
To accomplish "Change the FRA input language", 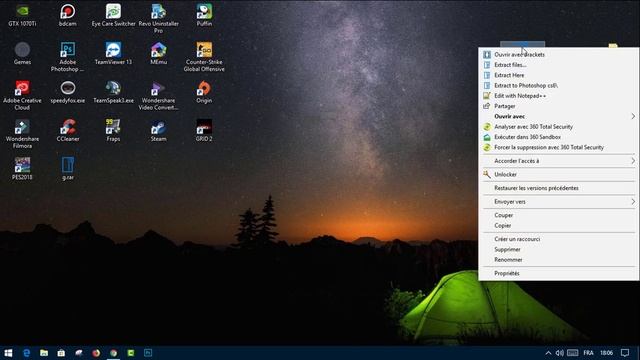I will point(588,353).
